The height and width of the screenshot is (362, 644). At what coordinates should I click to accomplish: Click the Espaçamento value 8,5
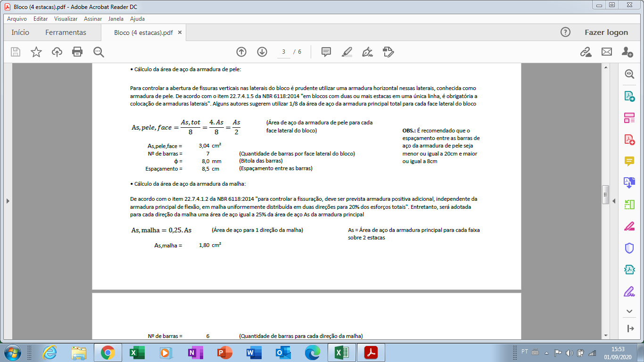click(x=206, y=169)
